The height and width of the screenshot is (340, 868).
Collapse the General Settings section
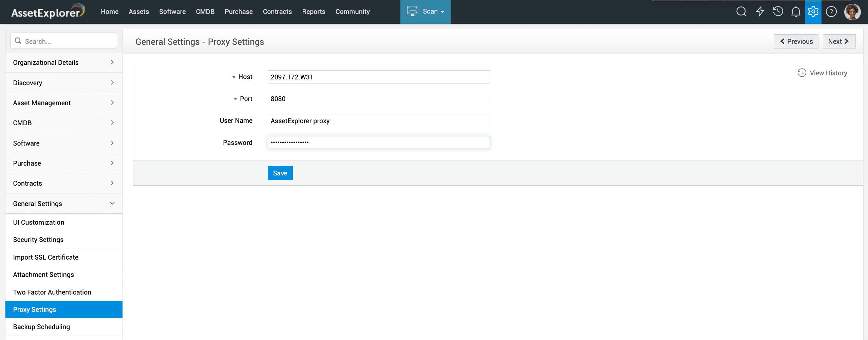[x=64, y=204]
